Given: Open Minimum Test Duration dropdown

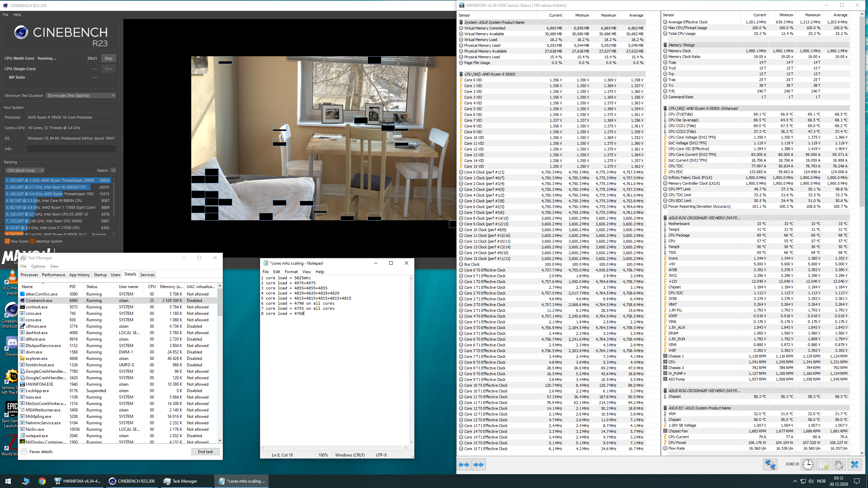Looking at the screenshot, I should [x=81, y=96].
